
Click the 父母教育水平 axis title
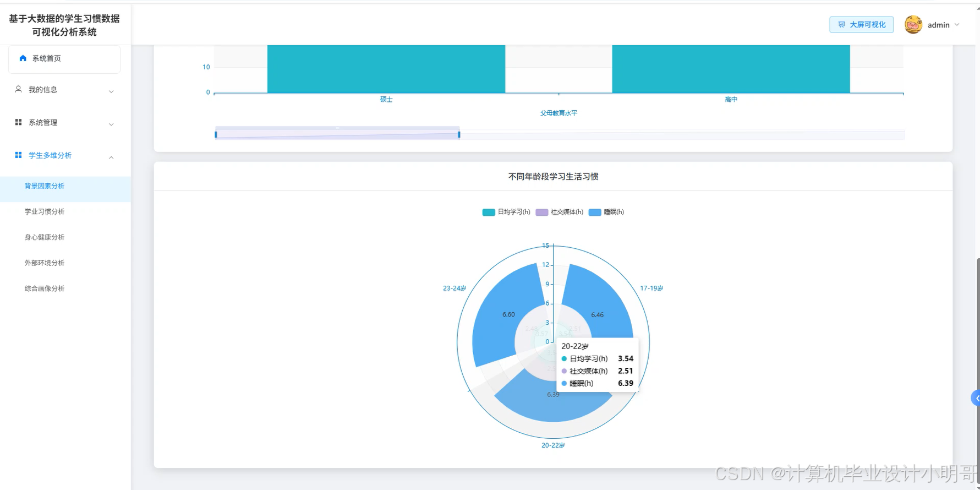(x=559, y=113)
